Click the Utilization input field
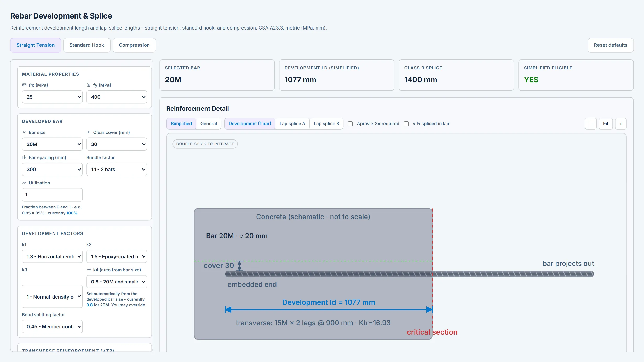Image resolution: width=644 pixels, height=362 pixels. [52, 195]
